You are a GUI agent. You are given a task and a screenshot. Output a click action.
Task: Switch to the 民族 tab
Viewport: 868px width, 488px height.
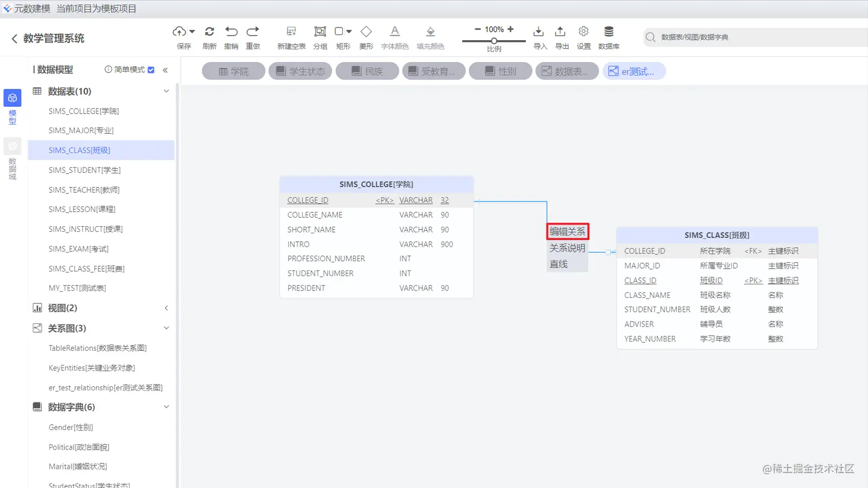click(x=367, y=71)
